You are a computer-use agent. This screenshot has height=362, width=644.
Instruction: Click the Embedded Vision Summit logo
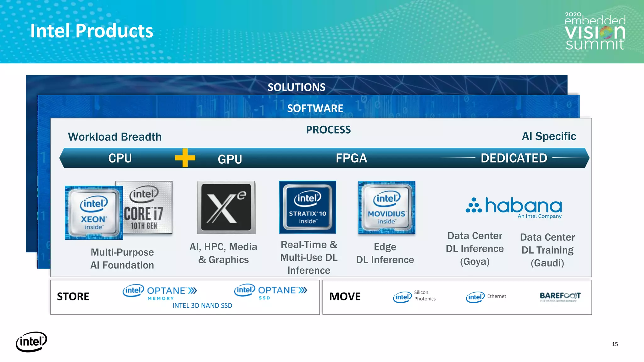[595, 31]
